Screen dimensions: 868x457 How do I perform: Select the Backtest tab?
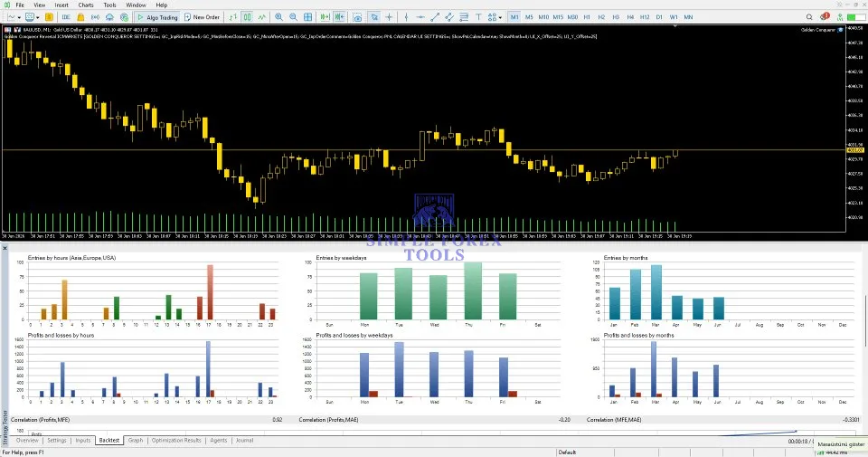[109, 441]
